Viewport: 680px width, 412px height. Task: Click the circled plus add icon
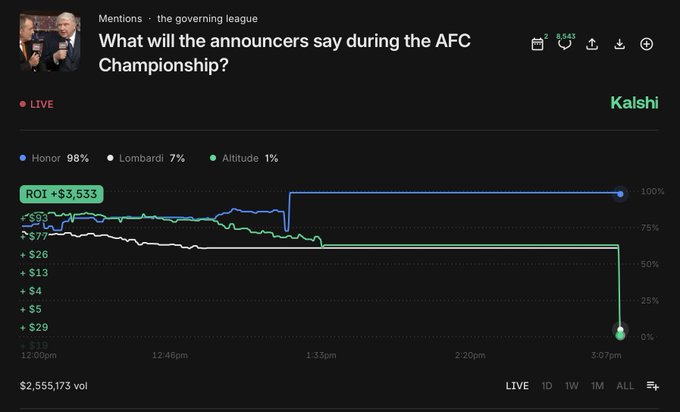coord(646,44)
